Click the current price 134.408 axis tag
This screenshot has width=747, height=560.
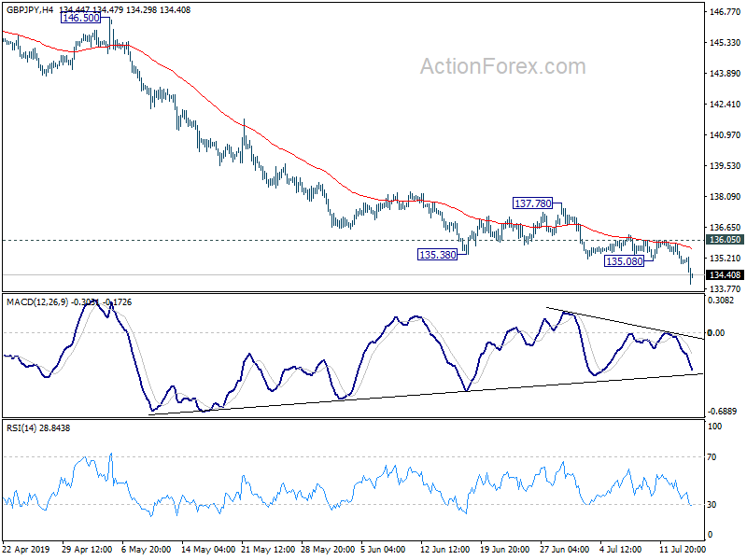[725, 275]
